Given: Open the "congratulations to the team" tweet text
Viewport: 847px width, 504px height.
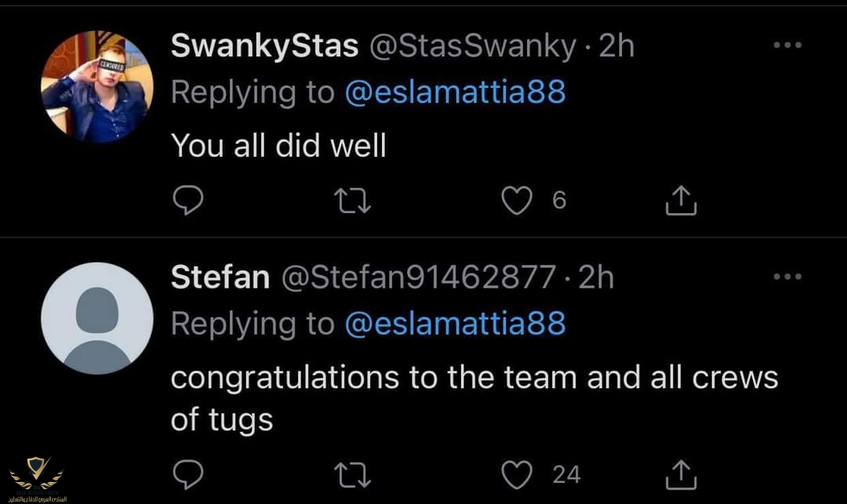Looking at the screenshot, I should [474, 378].
